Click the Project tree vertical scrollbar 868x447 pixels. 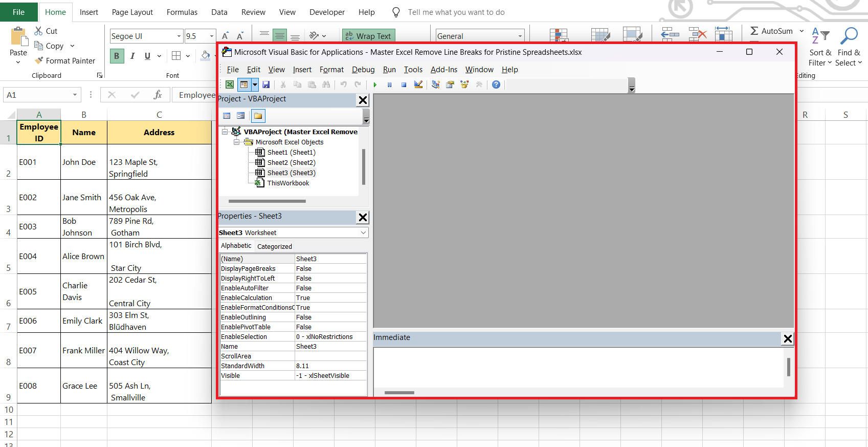[364, 166]
